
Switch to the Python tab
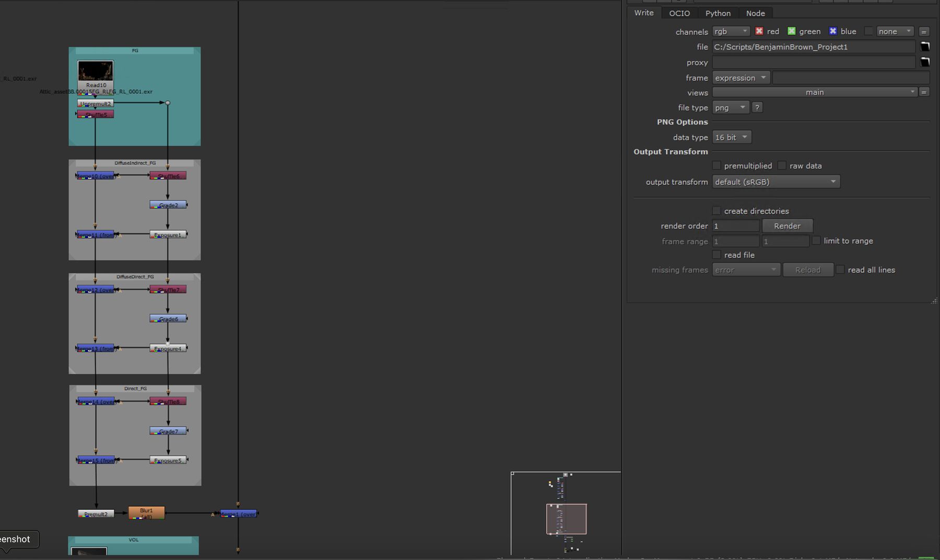point(718,13)
